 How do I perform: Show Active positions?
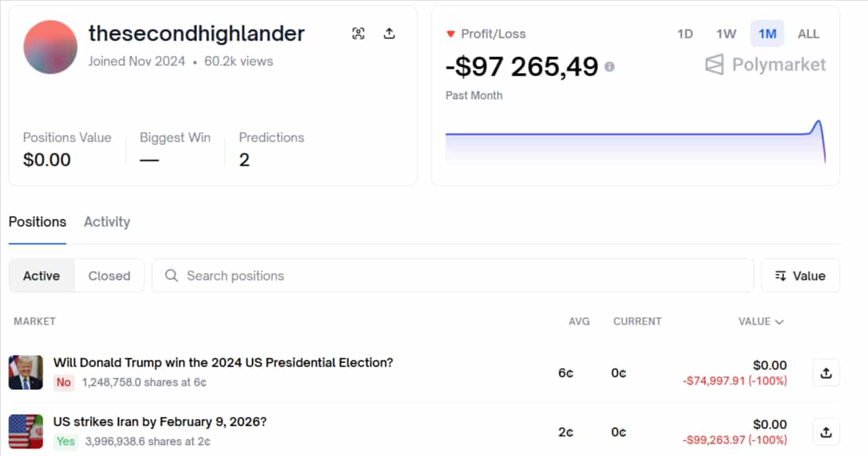coord(41,276)
